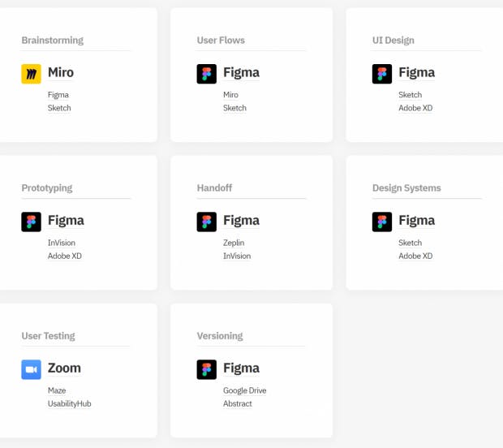Screen dimensions: 503x448
Task: Click Google Drive under Versioning
Action: tap(245, 390)
